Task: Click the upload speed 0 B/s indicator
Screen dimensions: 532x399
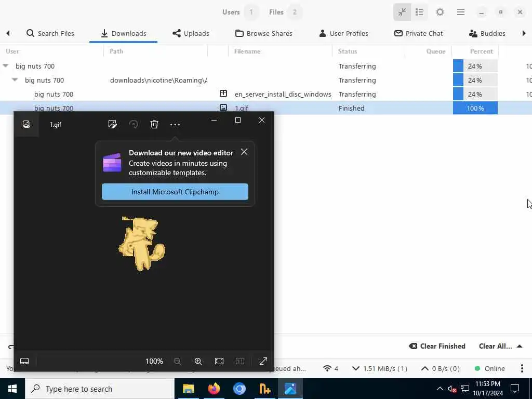Action: pos(441,368)
